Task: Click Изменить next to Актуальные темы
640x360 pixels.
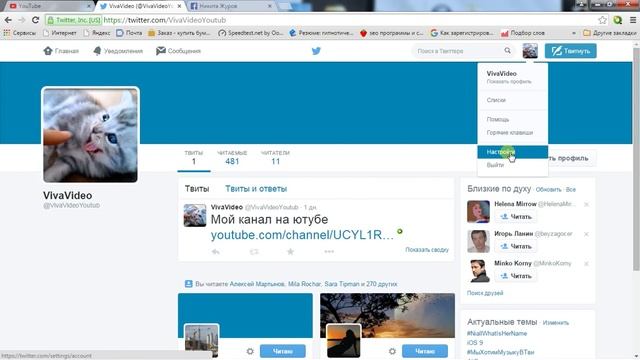Action: tap(556, 323)
